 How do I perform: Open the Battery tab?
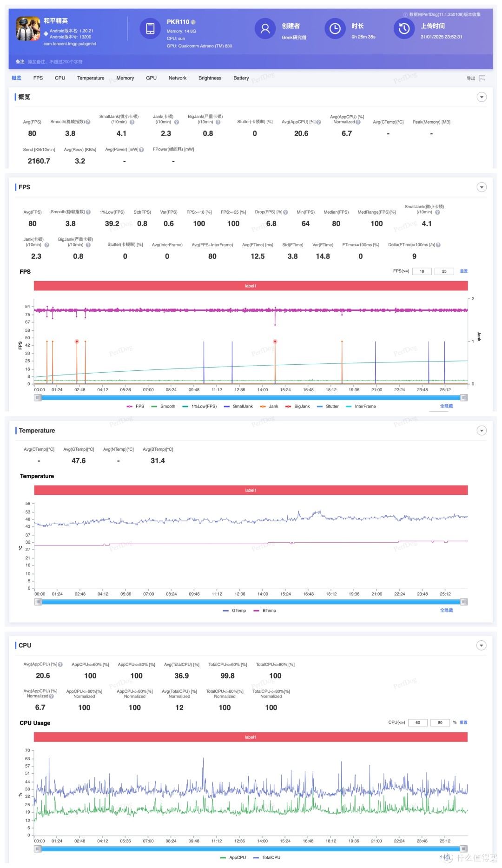(241, 78)
